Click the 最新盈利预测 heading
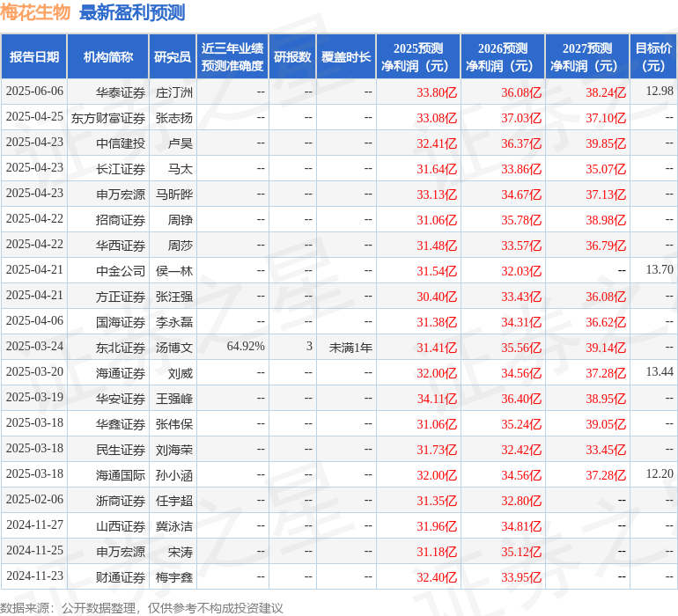The image size is (678, 616). 132,12
